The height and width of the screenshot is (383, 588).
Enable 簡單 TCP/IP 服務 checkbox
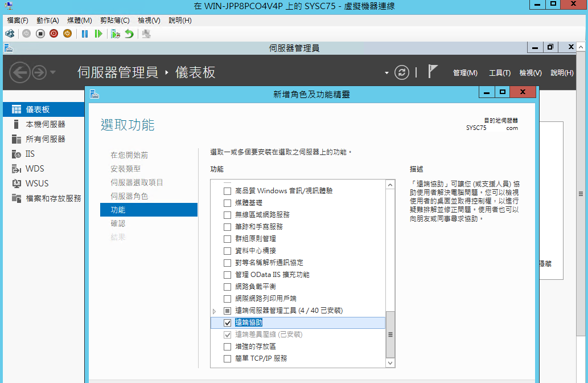pyautogui.click(x=227, y=358)
